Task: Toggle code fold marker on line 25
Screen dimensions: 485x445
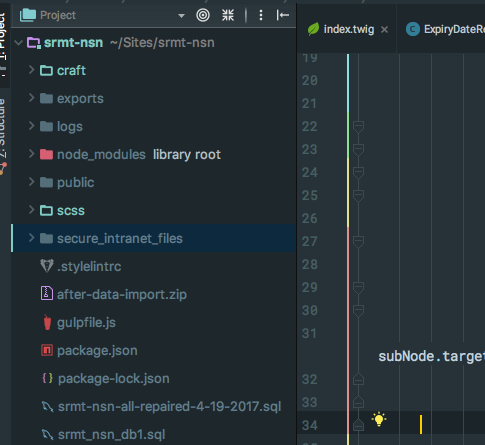Action: click(358, 196)
